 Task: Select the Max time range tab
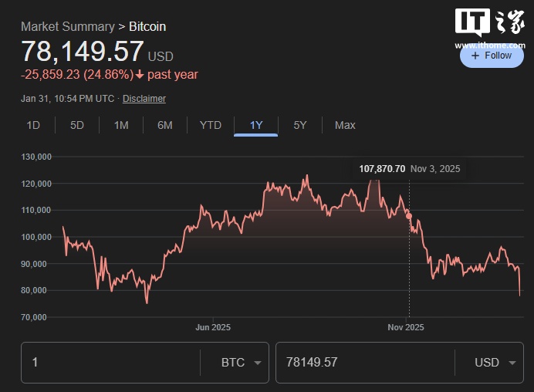tap(345, 125)
